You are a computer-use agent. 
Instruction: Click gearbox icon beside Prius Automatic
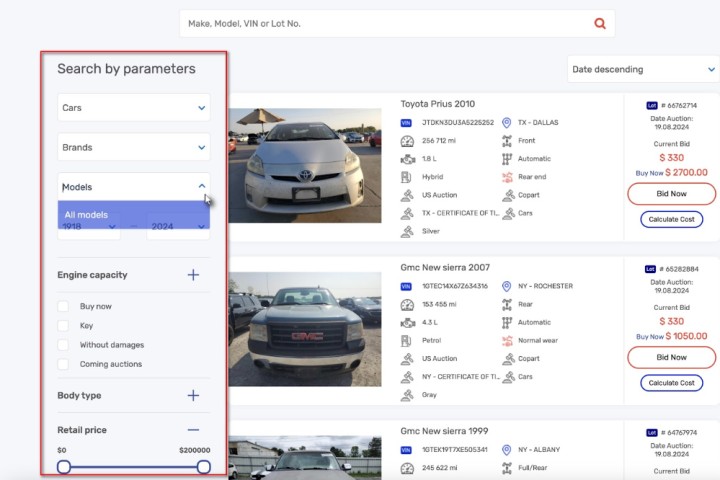pyautogui.click(x=507, y=159)
